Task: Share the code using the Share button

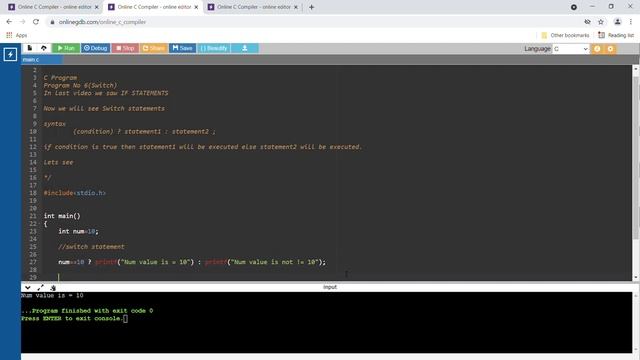Action: (x=154, y=48)
